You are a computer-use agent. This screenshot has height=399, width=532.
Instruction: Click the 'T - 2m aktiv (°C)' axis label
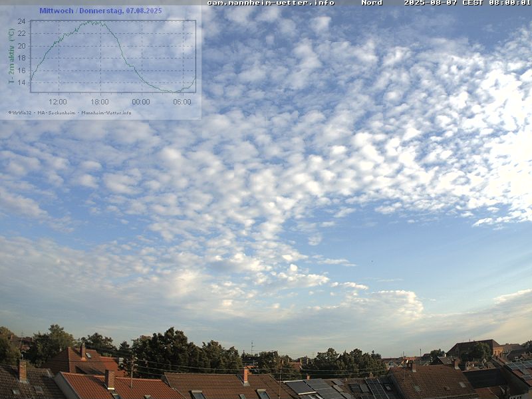tap(11, 57)
